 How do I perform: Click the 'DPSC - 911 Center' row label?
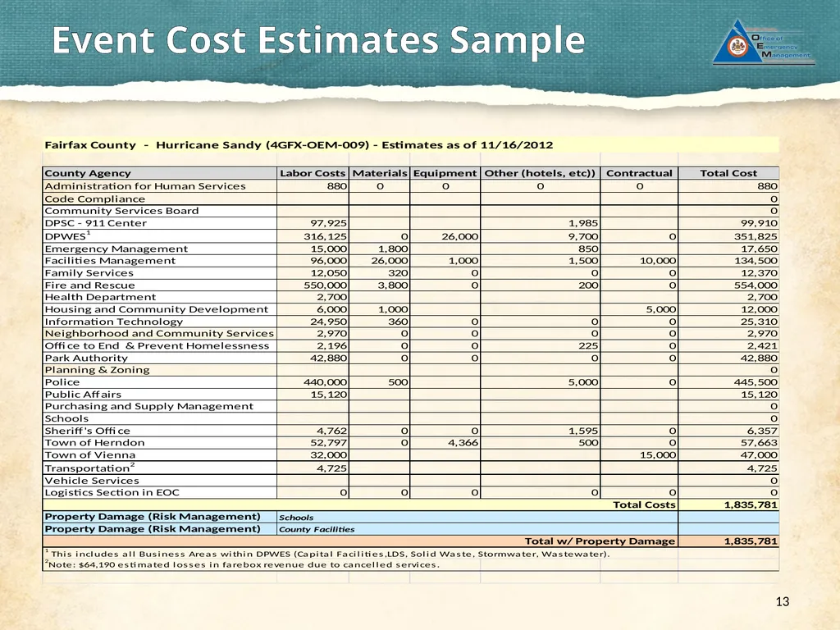(x=95, y=223)
